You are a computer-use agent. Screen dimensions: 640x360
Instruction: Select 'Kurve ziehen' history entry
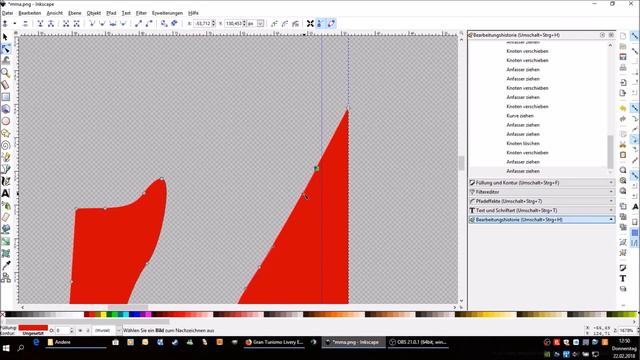tap(520, 116)
